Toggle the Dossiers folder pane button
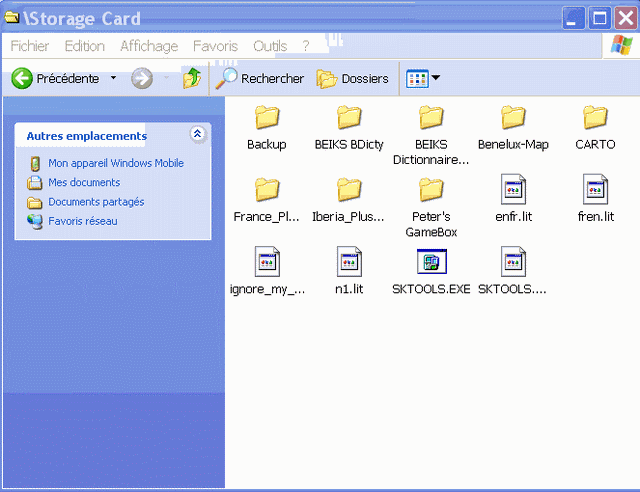Image resolution: width=640 pixels, height=492 pixels. click(x=353, y=78)
